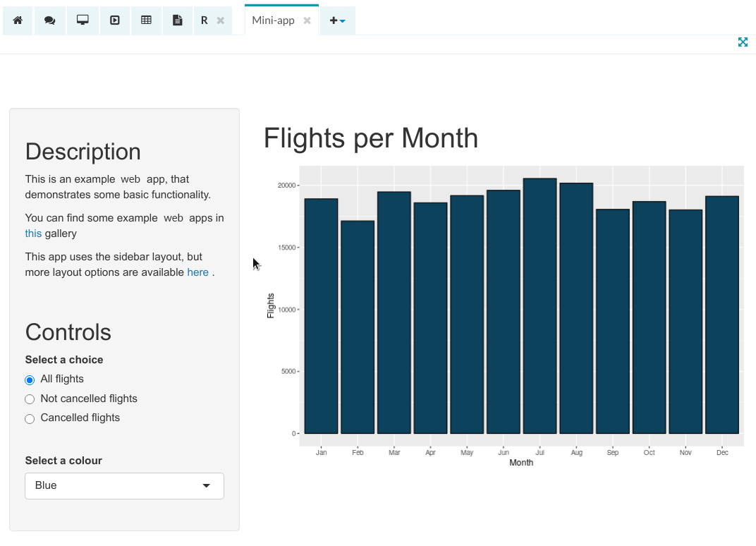Click the July bar in the chart
756x546 pixels.
tap(539, 306)
